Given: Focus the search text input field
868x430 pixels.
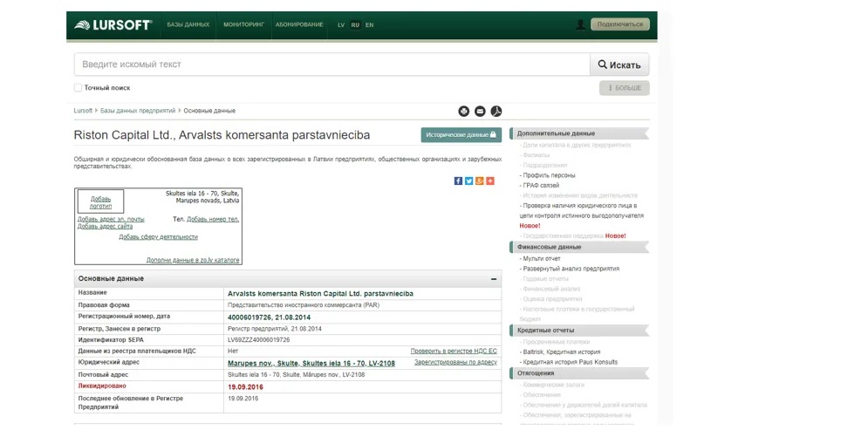Looking at the screenshot, I should click(x=331, y=65).
